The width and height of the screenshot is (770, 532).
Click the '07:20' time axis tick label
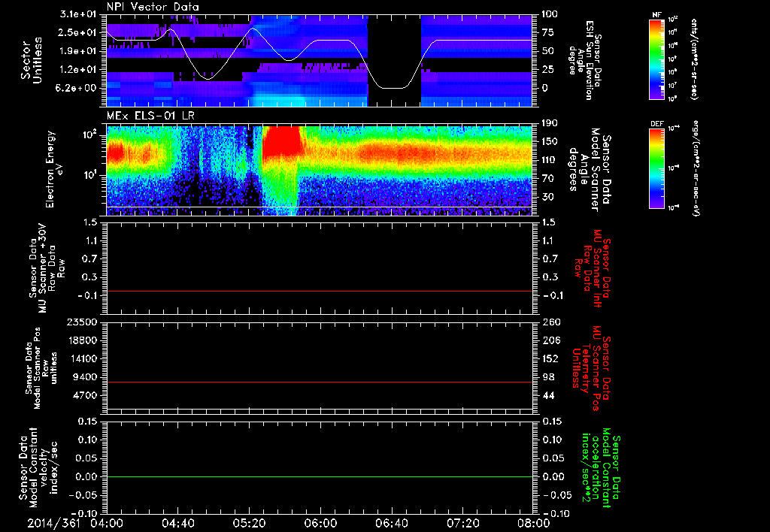462,523
